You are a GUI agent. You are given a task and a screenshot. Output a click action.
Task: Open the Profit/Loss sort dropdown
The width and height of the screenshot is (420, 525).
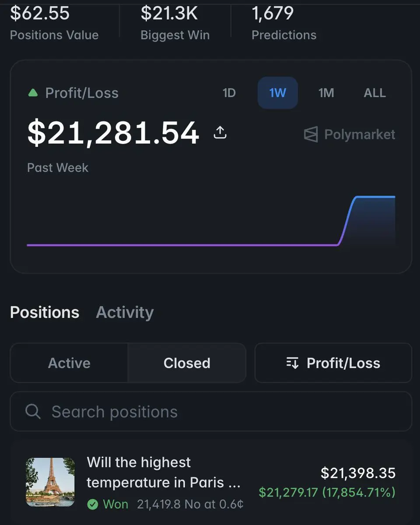(333, 363)
